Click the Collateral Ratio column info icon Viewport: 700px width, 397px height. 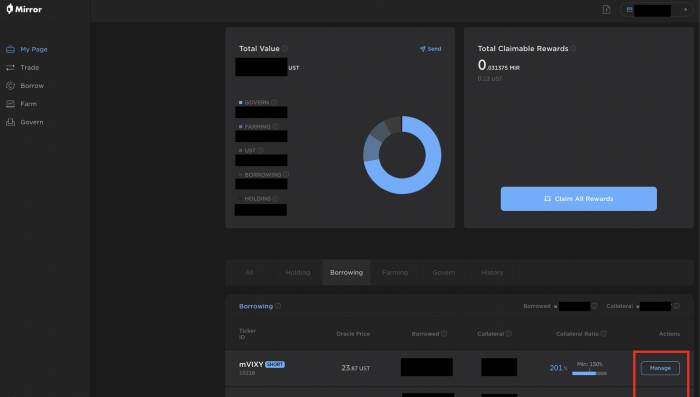[x=604, y=334]
